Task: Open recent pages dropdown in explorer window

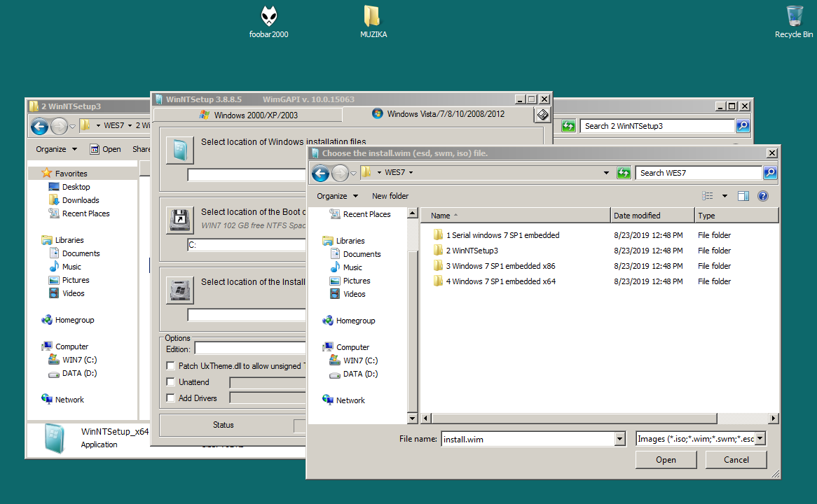Action: coord(72,127)
